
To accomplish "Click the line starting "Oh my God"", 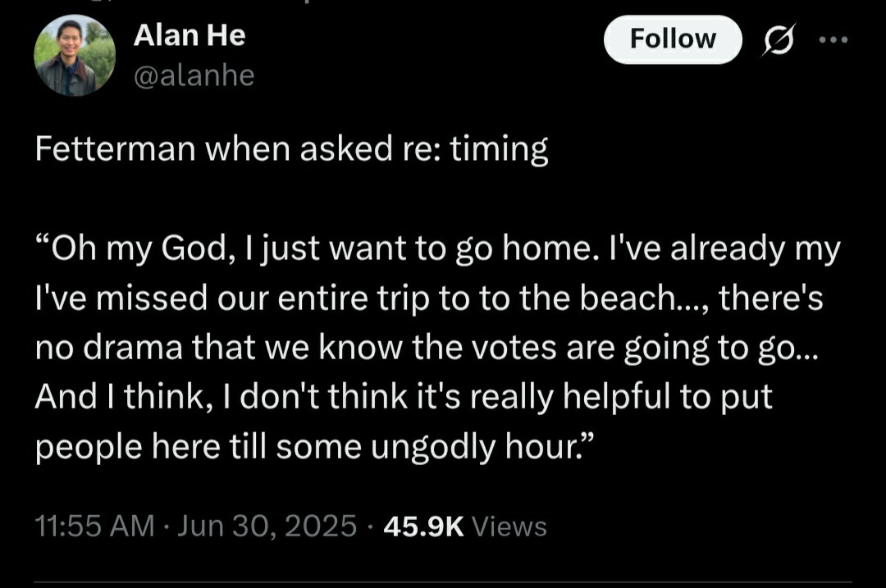I will 438,249.
